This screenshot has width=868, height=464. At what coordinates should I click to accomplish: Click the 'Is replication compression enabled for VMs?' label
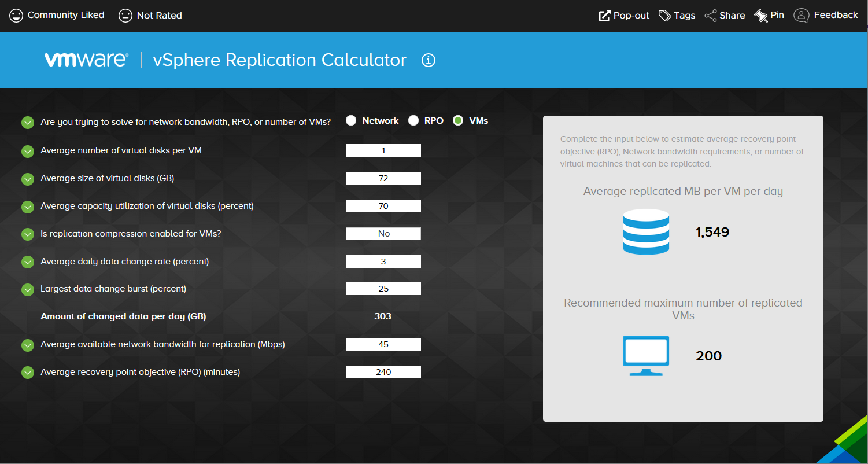click(131, 234)
